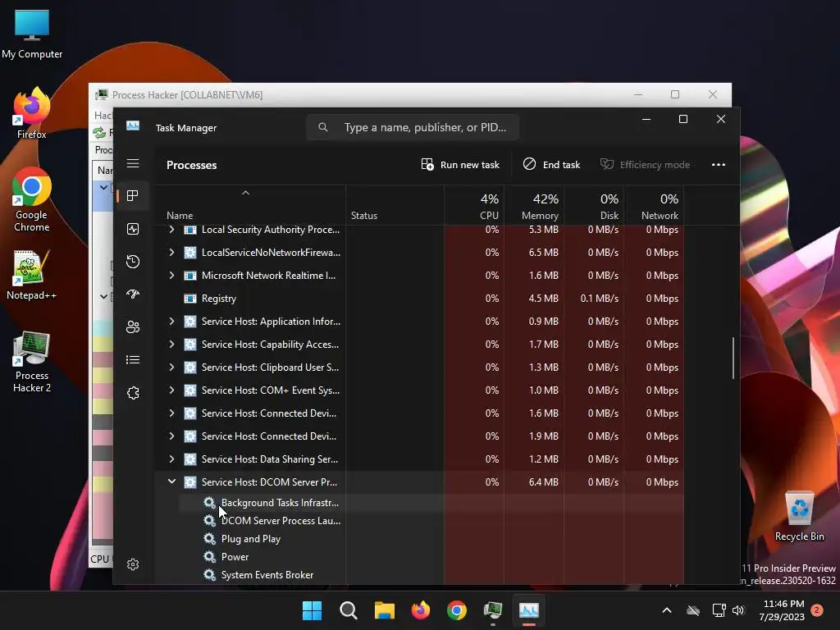This screenshot has height=630, width=840.
Task: Expand Service Host: Data Sharing Service row
Action: (x=171, y=459)
